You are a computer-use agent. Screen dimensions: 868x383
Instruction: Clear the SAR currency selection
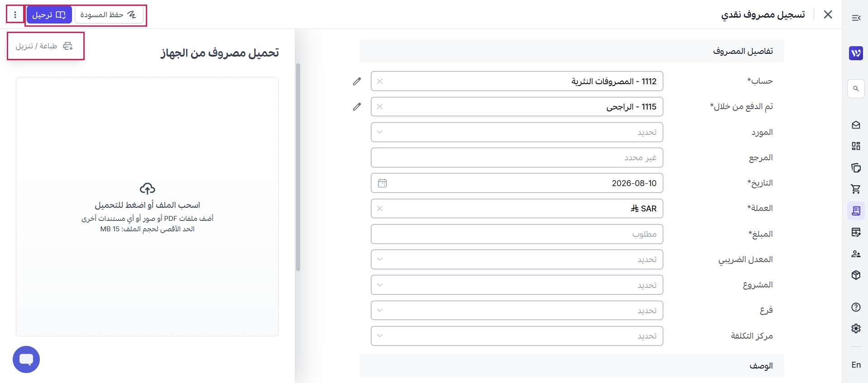380,208
